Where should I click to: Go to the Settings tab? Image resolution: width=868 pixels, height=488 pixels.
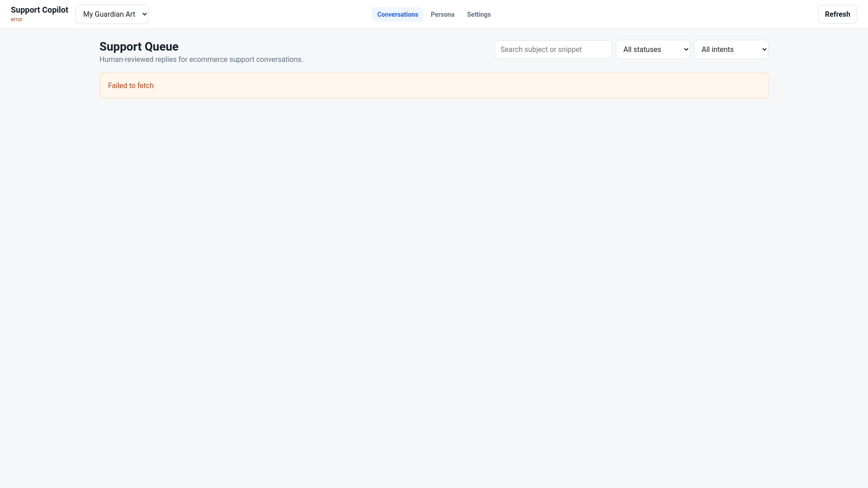coord(479,14)
